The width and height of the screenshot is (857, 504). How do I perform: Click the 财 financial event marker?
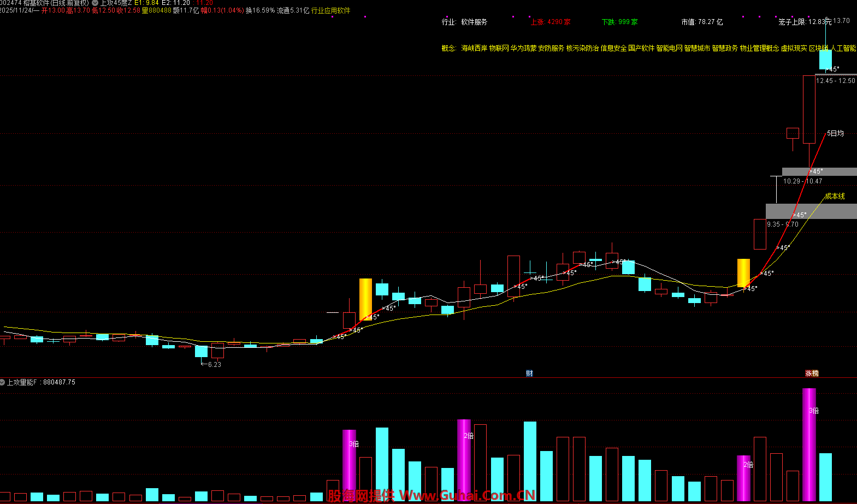point(529,373)
